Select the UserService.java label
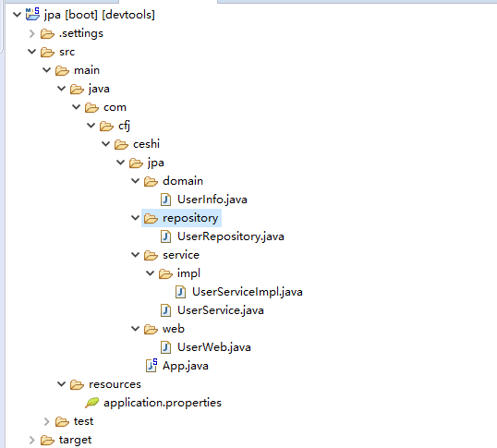The width and height of the screenshot is (497, 448). (x=221, y=310)
